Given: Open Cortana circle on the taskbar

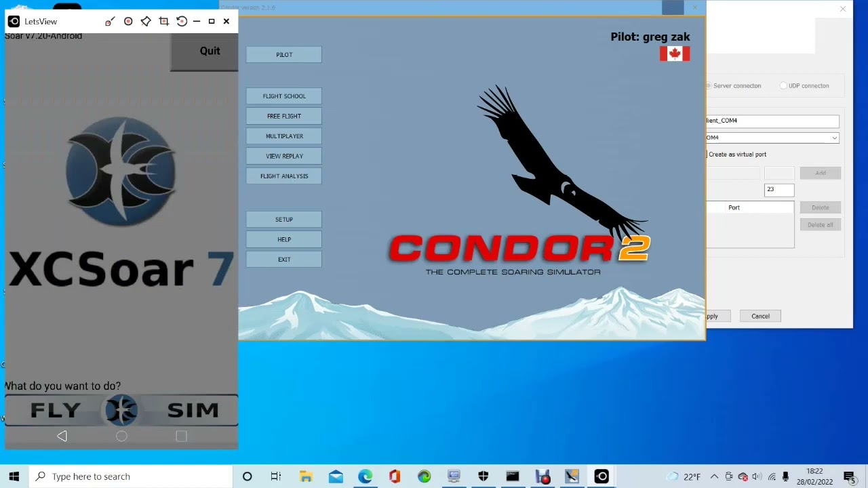Looking at the screenshot, I should (x=248, y=476).
